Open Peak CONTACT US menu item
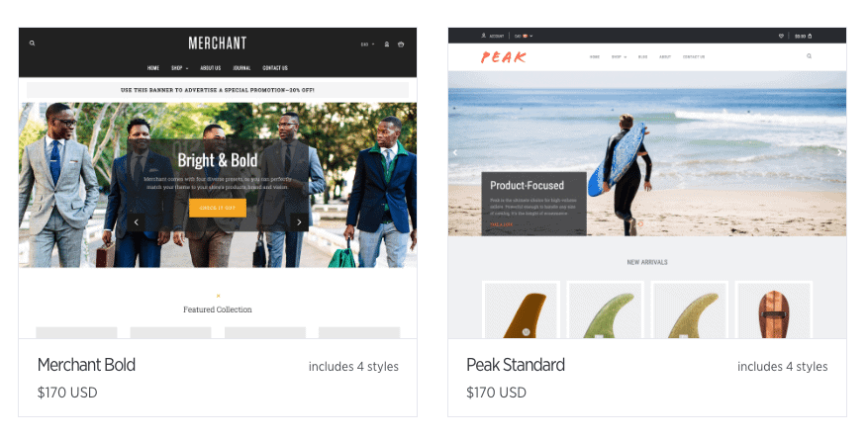This screenshot has width=868, height=440. [694, 57]
